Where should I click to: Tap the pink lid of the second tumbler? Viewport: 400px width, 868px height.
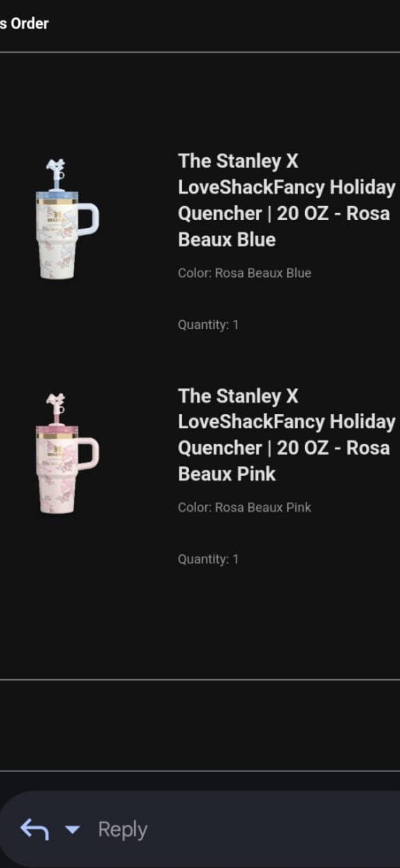57,430
